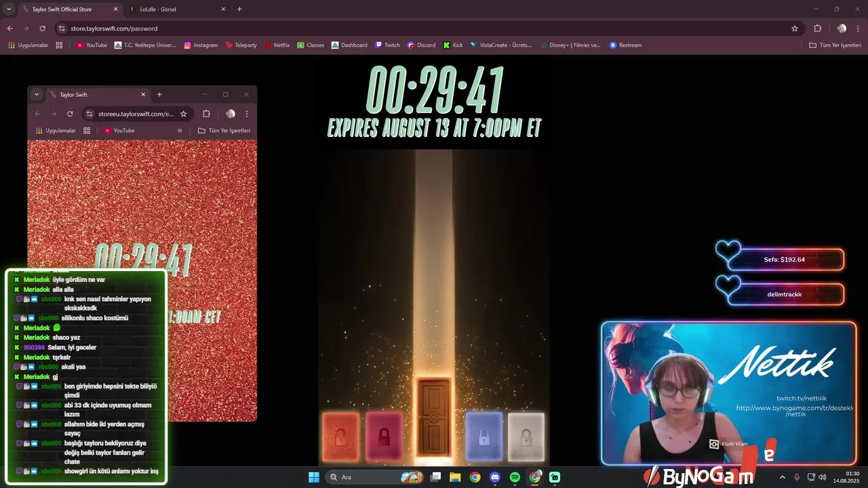Open the volume control in system tray
The width and height of the screenshot is (868, 488).
click(822, 477)
